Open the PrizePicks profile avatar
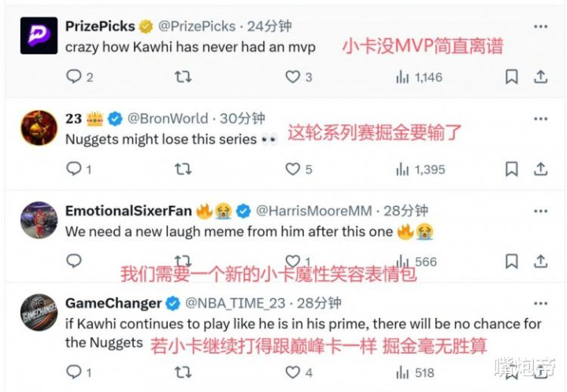Screen dimensions: 567x392 39,35
